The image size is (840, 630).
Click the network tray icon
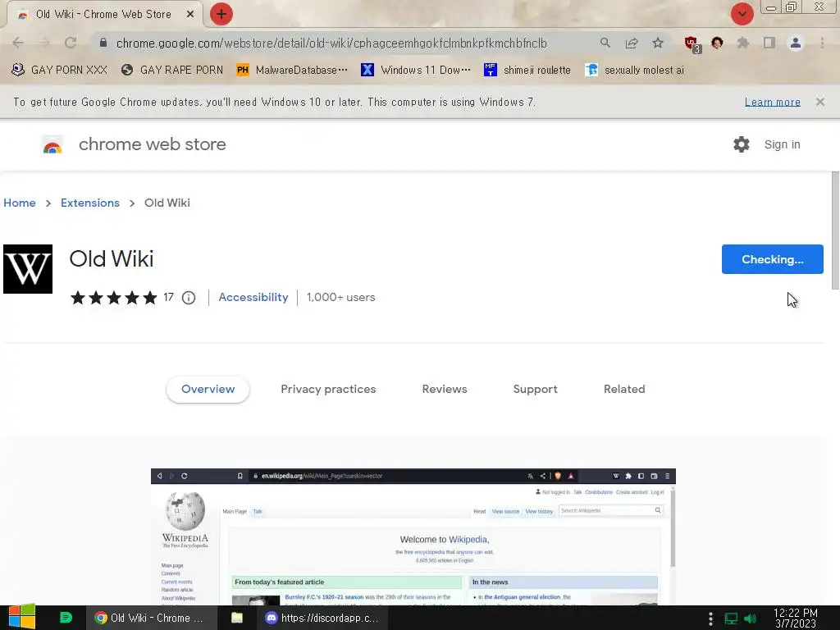coord(731,619)
